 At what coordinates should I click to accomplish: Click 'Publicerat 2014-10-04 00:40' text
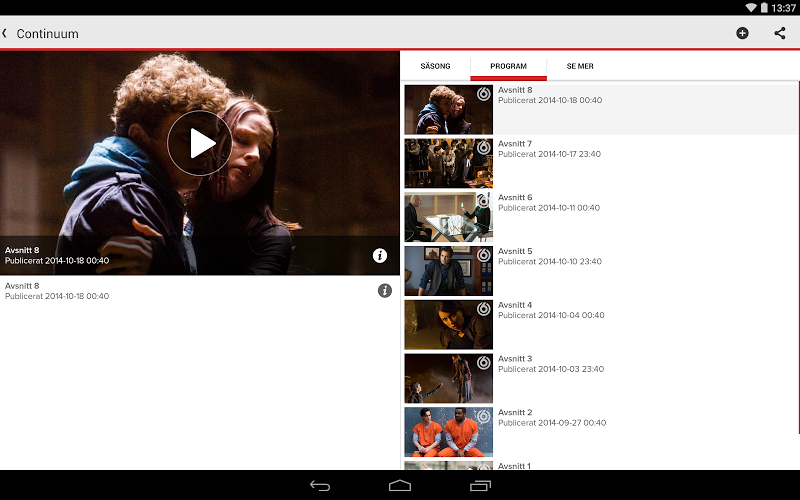pyautogui.click(x=551, y=315)
